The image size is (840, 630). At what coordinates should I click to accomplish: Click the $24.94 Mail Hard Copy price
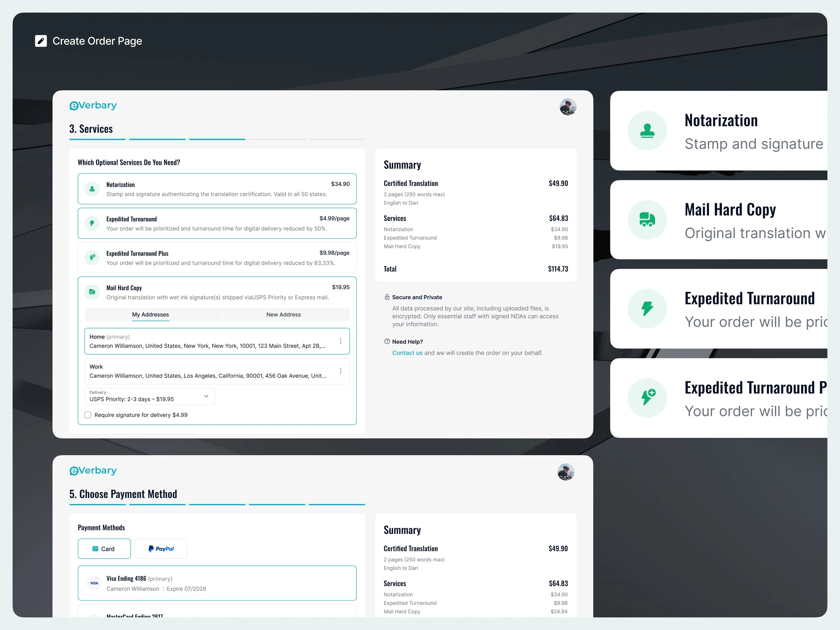[559, 611]
